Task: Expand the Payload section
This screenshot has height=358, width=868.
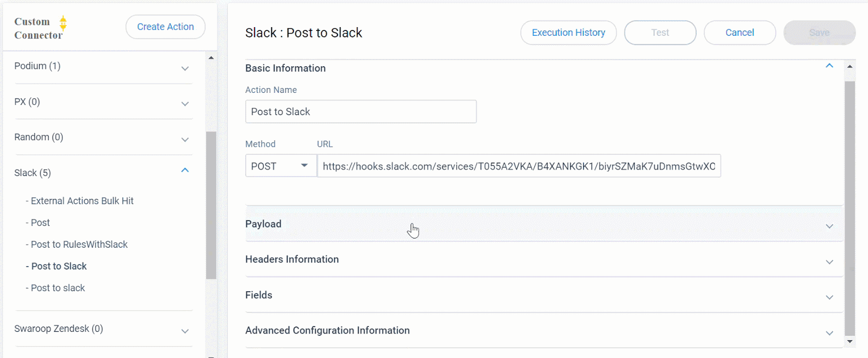Action: [x=544, y=224]
